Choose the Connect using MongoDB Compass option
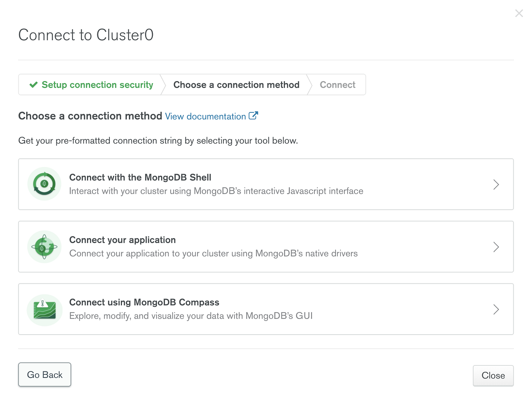 265,309
